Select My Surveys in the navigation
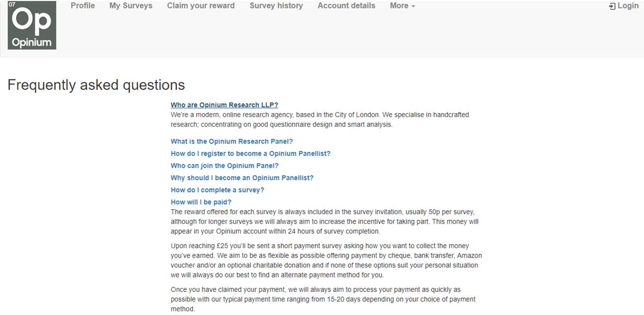 tap(130, 5)
